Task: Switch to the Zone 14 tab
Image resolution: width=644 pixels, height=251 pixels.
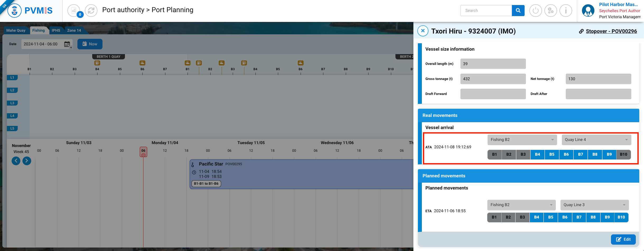Action: click(74, 30)
